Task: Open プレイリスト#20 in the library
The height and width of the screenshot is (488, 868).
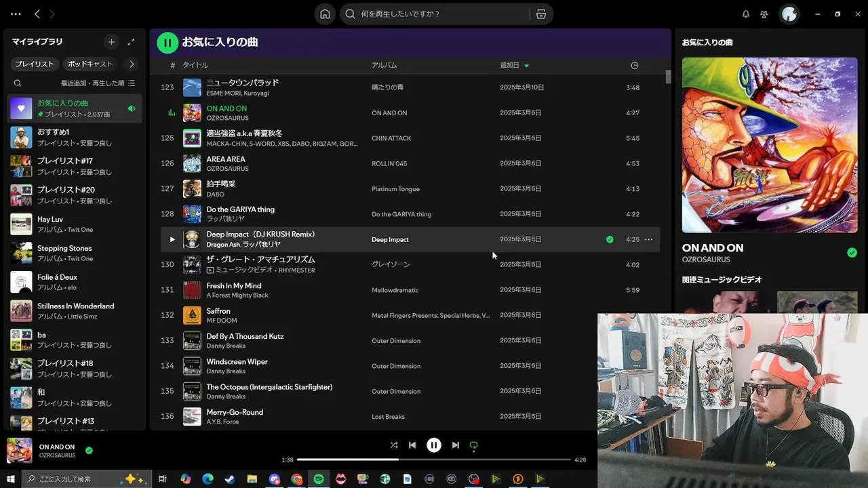Action: click(x=75, y=195)
